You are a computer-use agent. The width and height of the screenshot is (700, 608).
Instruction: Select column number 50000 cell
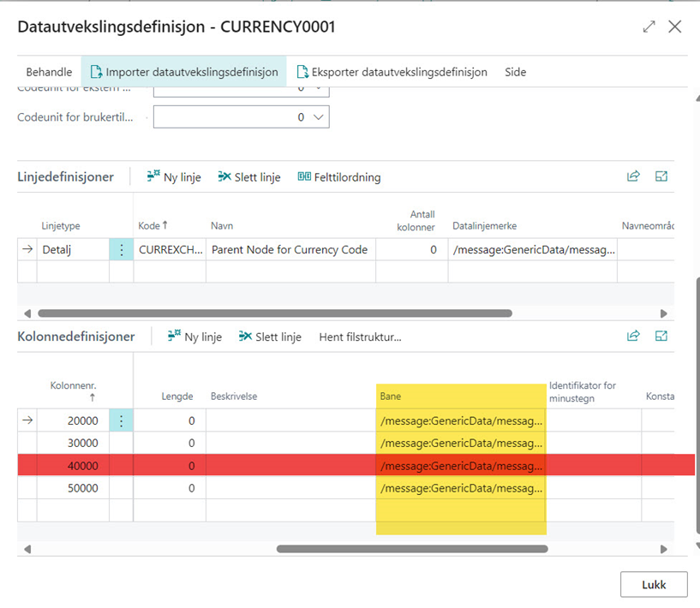click(73, 488)
